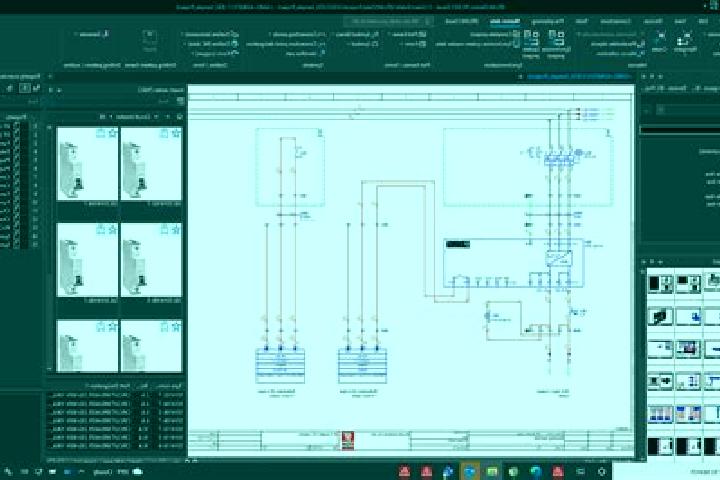Select the blue-titled schematic page document tab
720x480 pixels.
coord(579,77)
